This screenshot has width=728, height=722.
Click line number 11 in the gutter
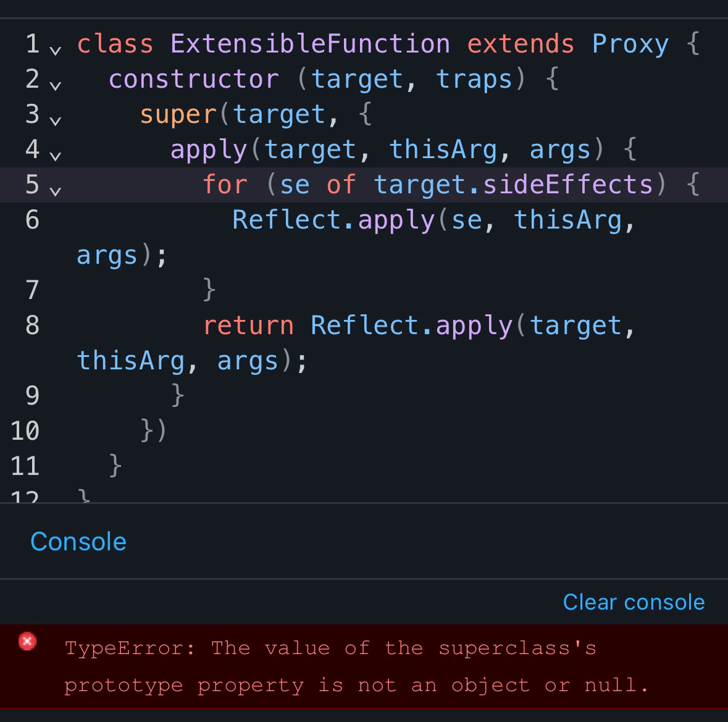pyautogui.click(x=25, y=466)
